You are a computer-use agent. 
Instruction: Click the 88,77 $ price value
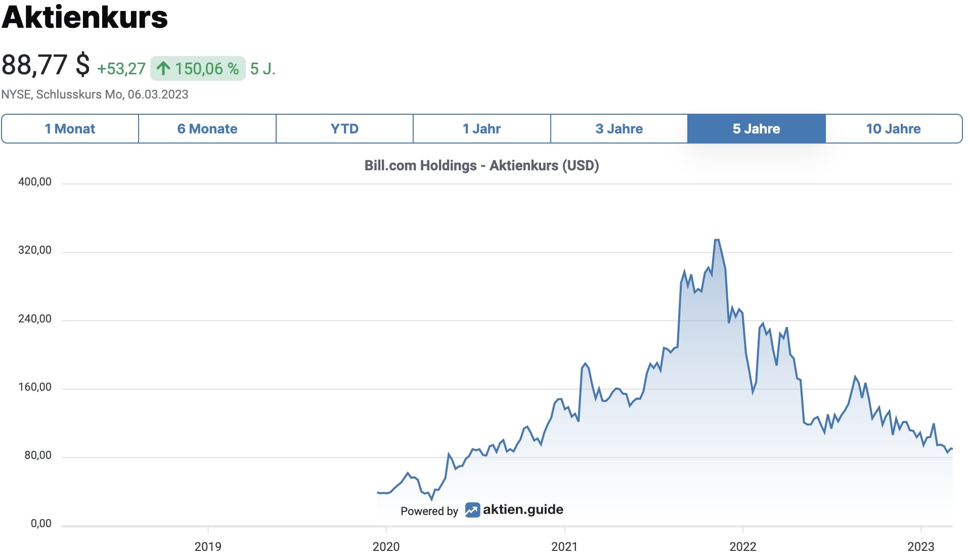tap(46, 65)
